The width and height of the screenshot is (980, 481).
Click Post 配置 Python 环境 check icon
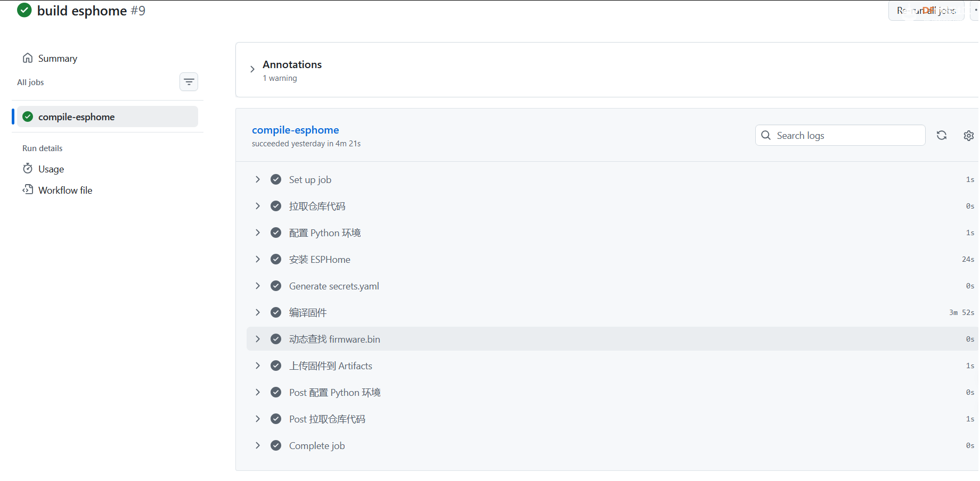point(276,392)
